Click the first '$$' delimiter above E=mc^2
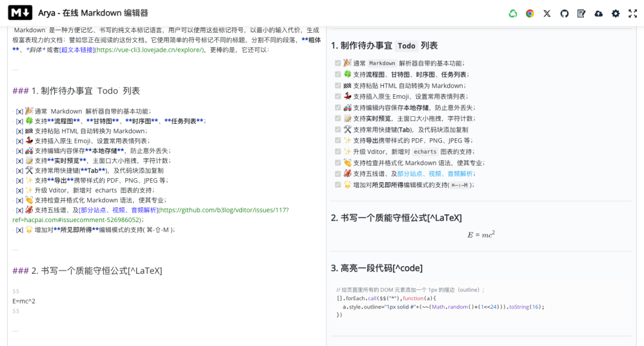The height and width of the screenshot is (346, 644). [x=16, y=291]
